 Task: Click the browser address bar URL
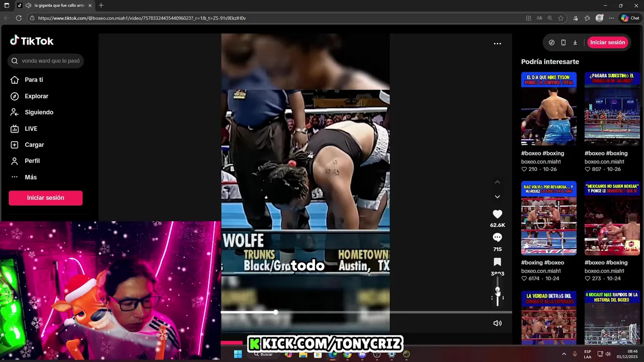coord(142,18)
